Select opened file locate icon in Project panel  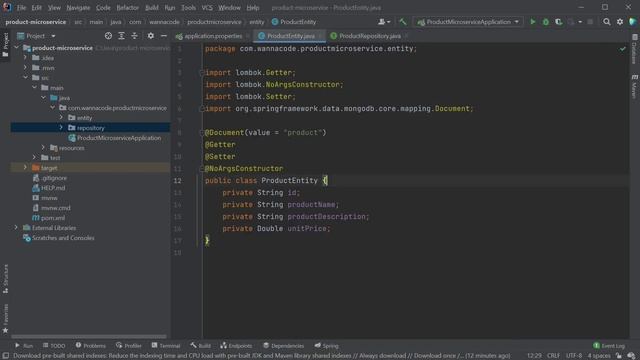108,36
